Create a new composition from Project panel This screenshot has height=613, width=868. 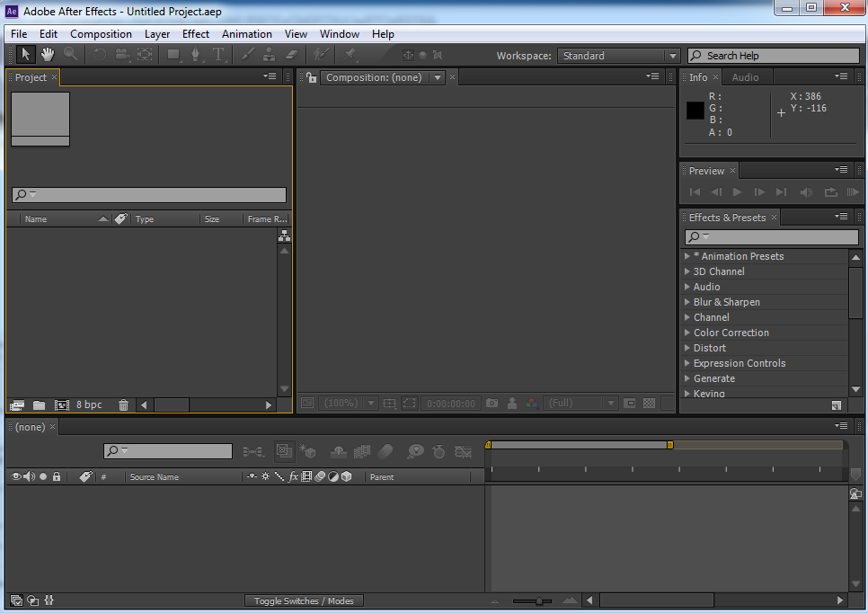61,405
